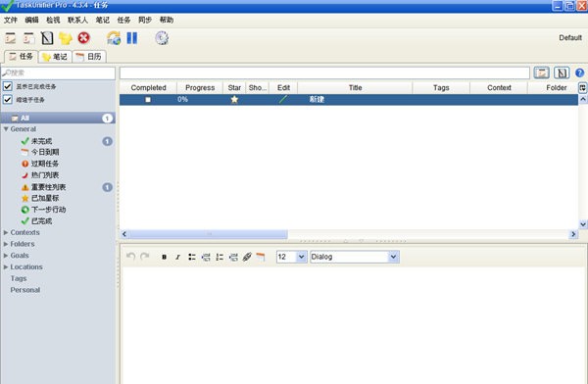Toggle bold formatting in note editor
588x384 pixels.
(164, 257)
